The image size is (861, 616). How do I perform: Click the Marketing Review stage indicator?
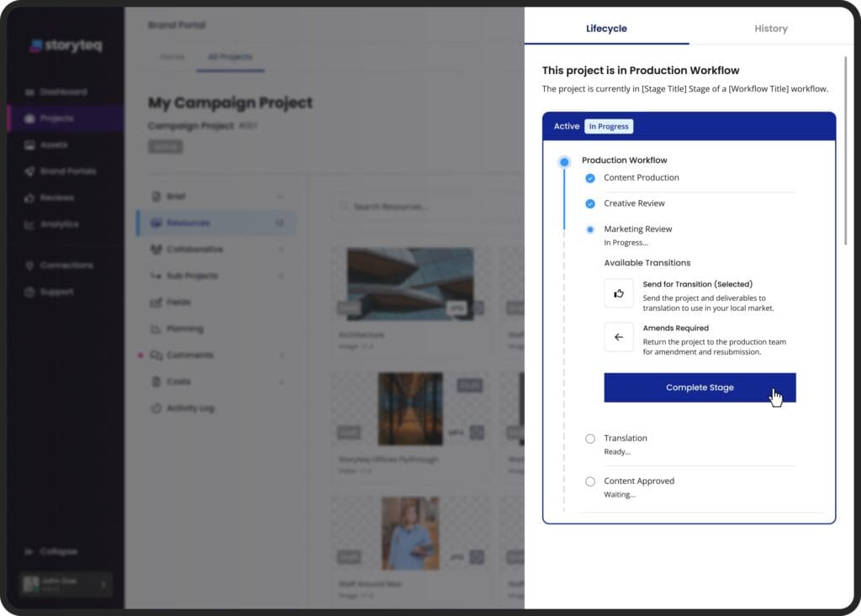[x=589, y=229]
